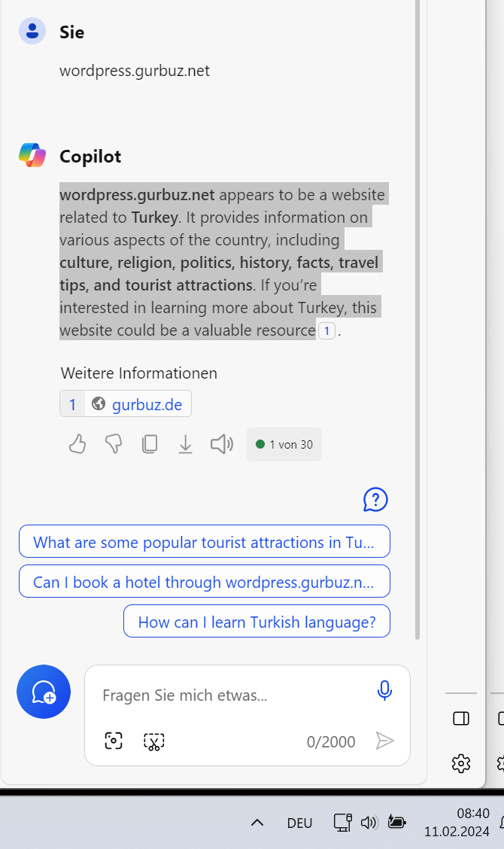Dislike the response with thumbs down
Screen dimensions: 504x849
point(113,445)
